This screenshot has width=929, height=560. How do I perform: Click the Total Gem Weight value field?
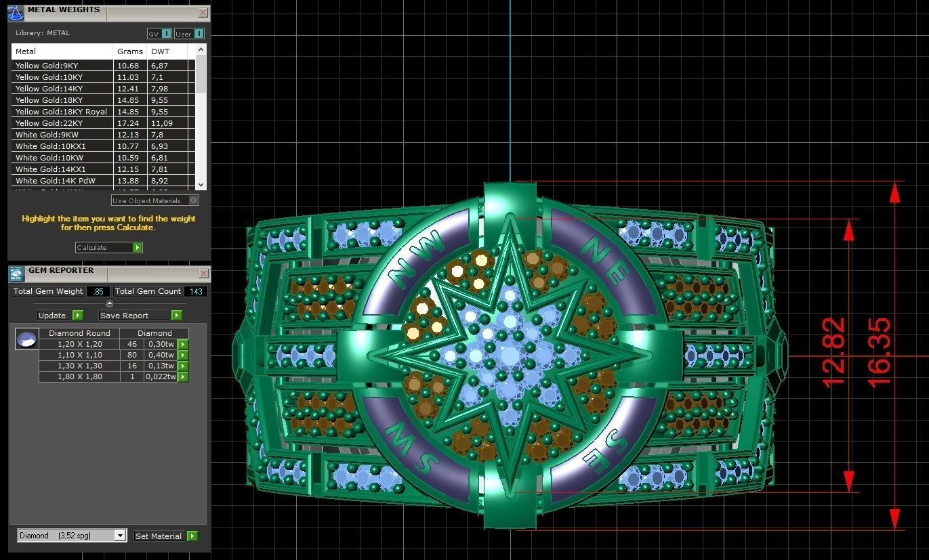click(98, 291)
